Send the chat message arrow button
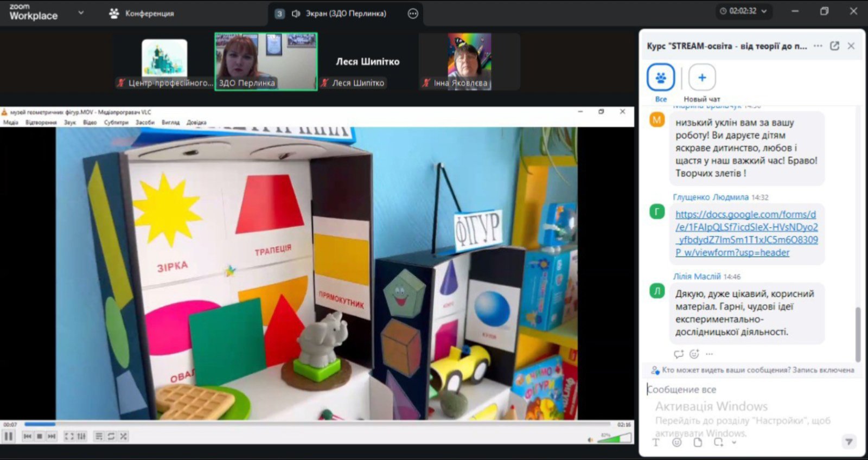 coord(849,442)
